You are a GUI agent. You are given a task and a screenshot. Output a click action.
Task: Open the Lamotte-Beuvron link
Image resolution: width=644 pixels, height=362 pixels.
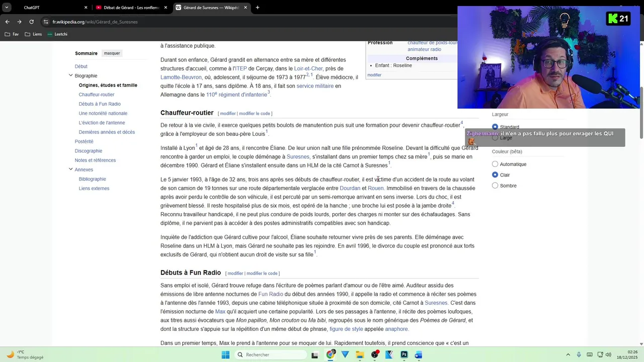coord(181,77)
